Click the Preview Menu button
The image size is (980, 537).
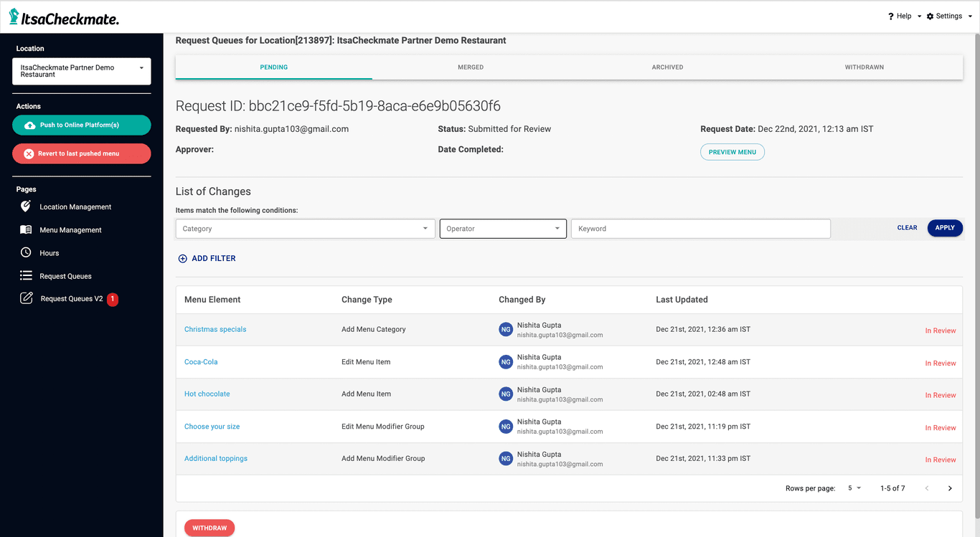(x=732, y=152)
